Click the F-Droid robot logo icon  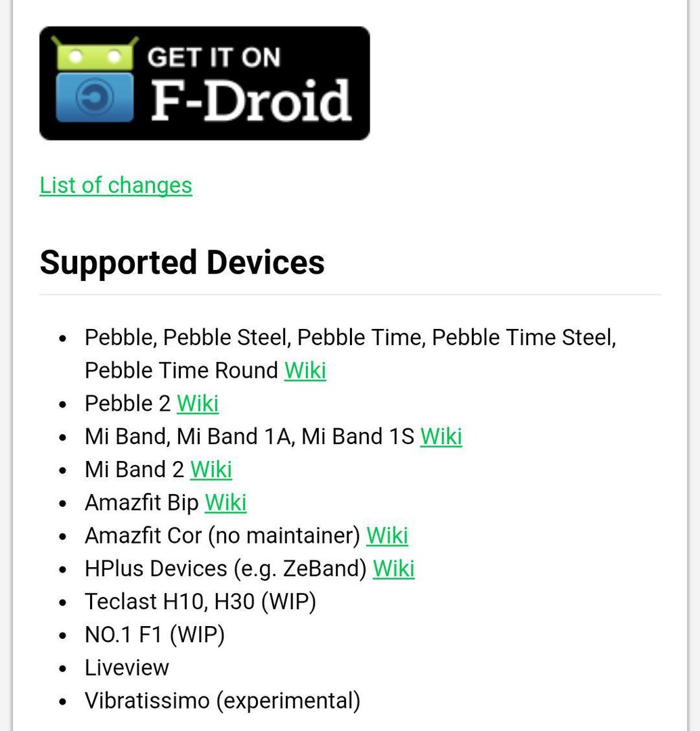point(95,79)
